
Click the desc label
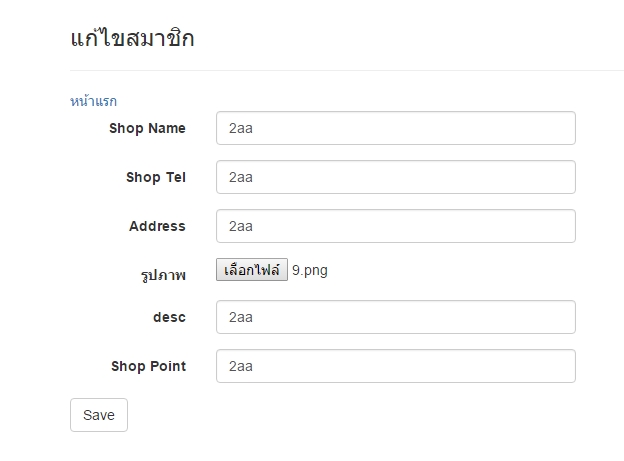[169, 317]
